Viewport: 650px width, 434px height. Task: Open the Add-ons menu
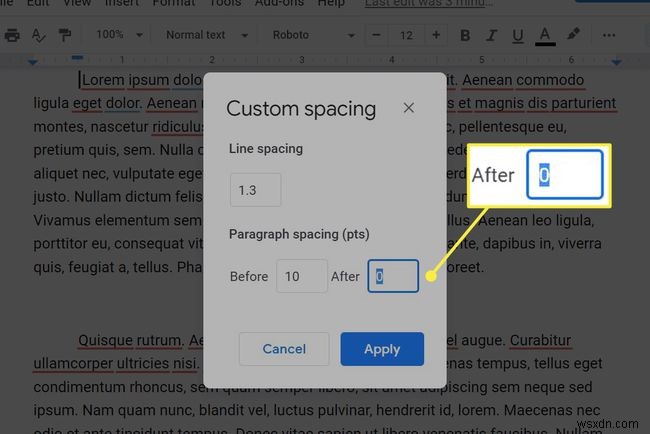[x=279, y=3]
